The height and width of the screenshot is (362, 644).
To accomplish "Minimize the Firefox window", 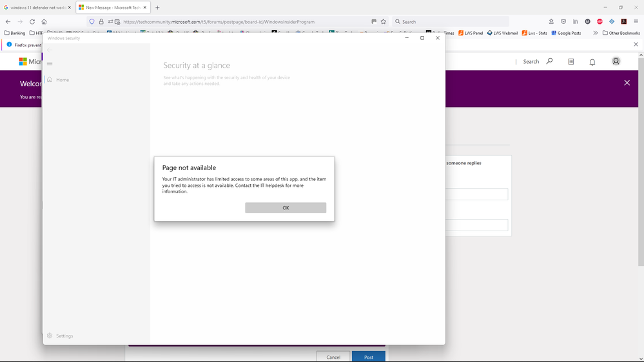I will [605, 7].
